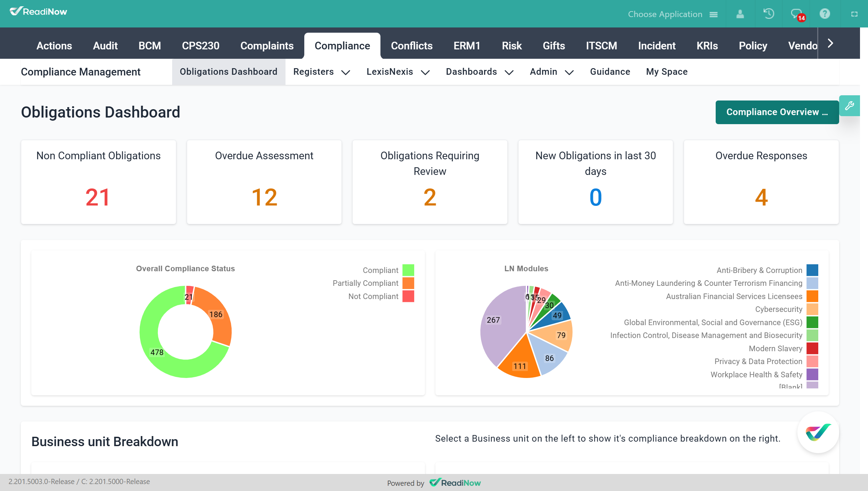Screen dimensions: 868x491
Task: Open the user profile icon
Action: tap(740, 14)
